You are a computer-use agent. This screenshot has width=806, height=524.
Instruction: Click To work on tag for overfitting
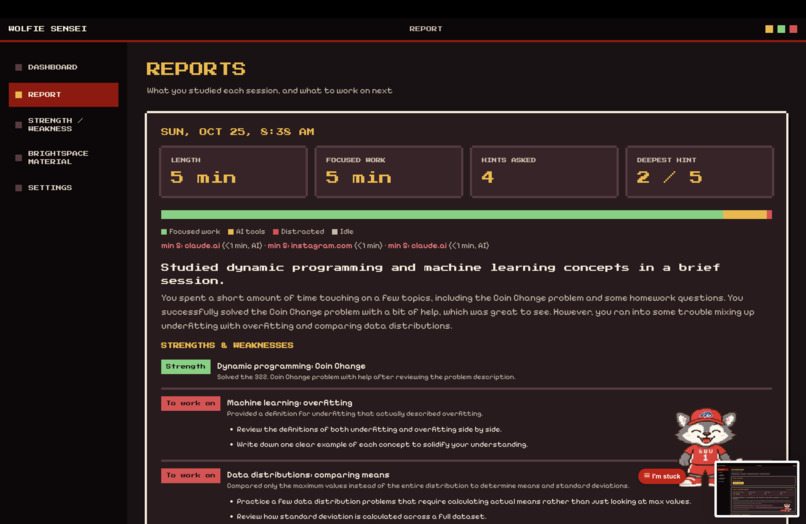click(x=191, y=403)
